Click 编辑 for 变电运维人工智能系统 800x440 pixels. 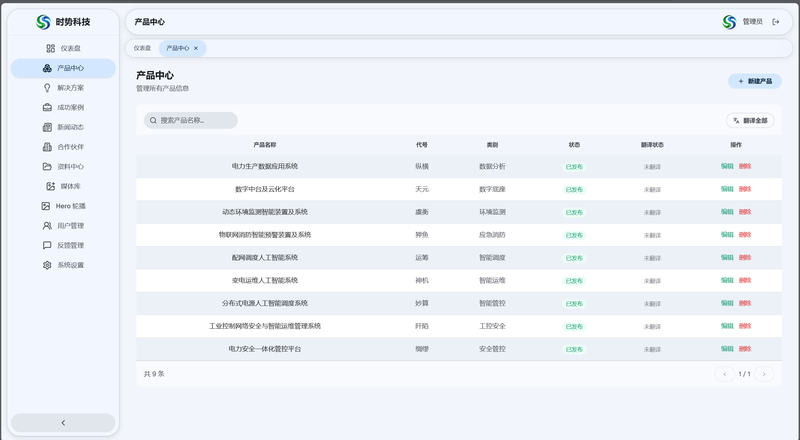pyautogui.click(x=727, y=280)
